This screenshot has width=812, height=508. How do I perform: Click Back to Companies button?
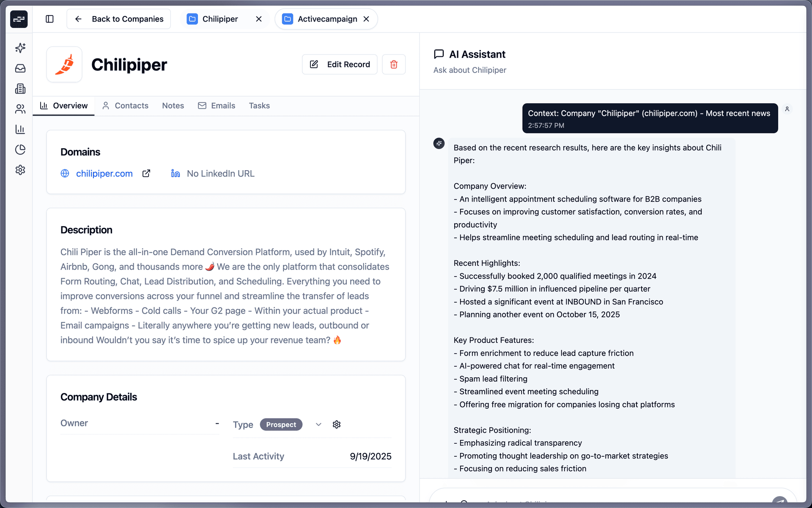[119, 19]
